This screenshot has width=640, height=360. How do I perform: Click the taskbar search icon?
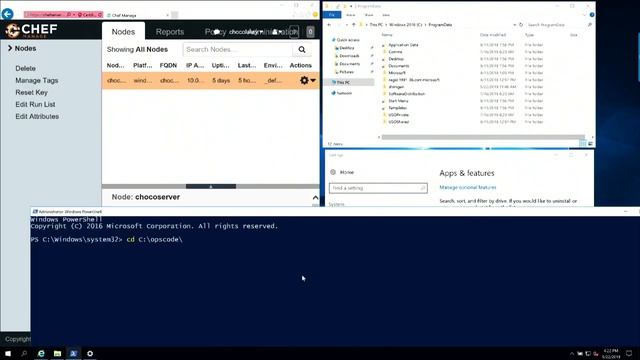tap(24, 353)
